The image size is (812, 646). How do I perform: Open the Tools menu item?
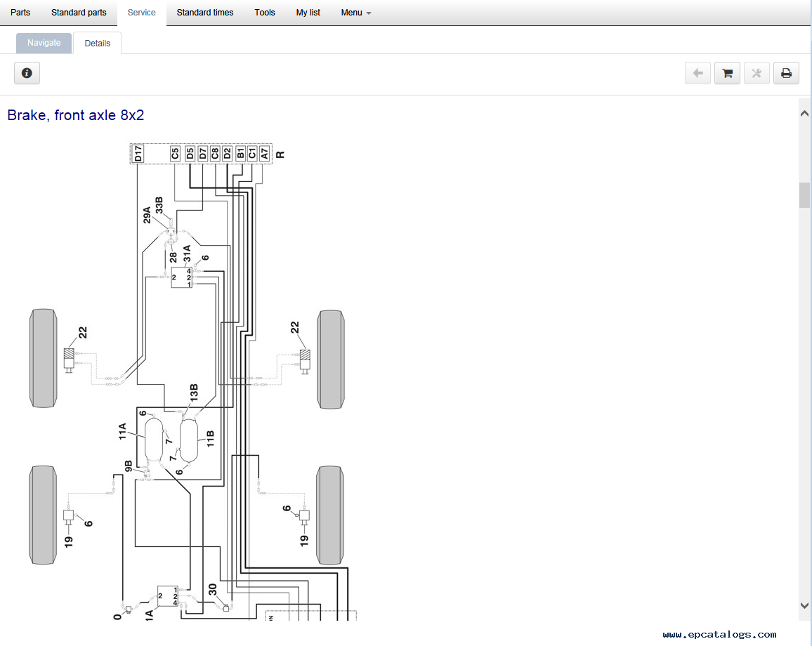pos(265,13)
